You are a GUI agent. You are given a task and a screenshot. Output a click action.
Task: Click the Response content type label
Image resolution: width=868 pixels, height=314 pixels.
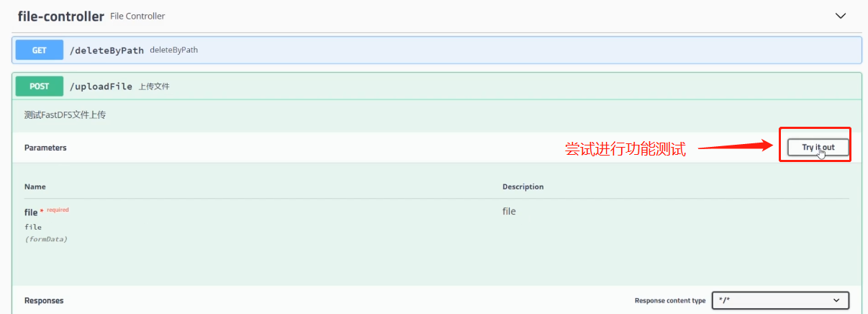[x=670, y=301]
